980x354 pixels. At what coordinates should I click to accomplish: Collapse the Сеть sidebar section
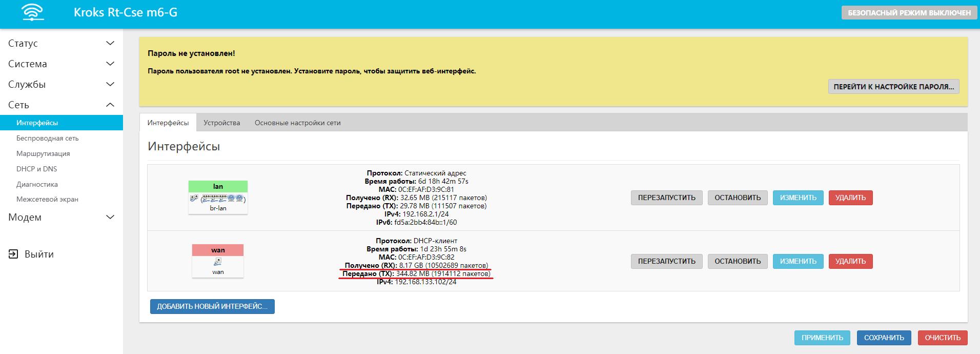point(61,105)
